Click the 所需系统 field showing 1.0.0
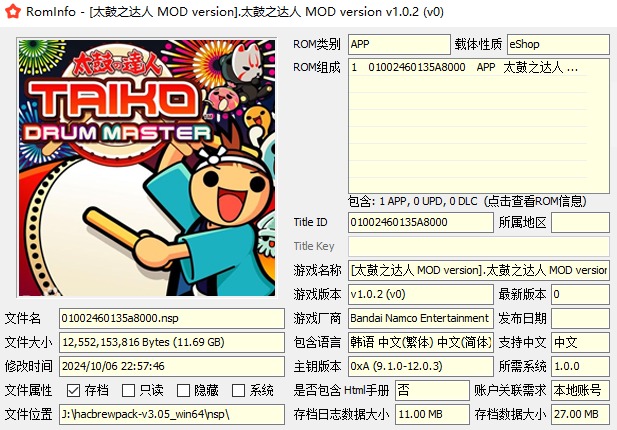The image size is (617, 430). pos(580,366)
